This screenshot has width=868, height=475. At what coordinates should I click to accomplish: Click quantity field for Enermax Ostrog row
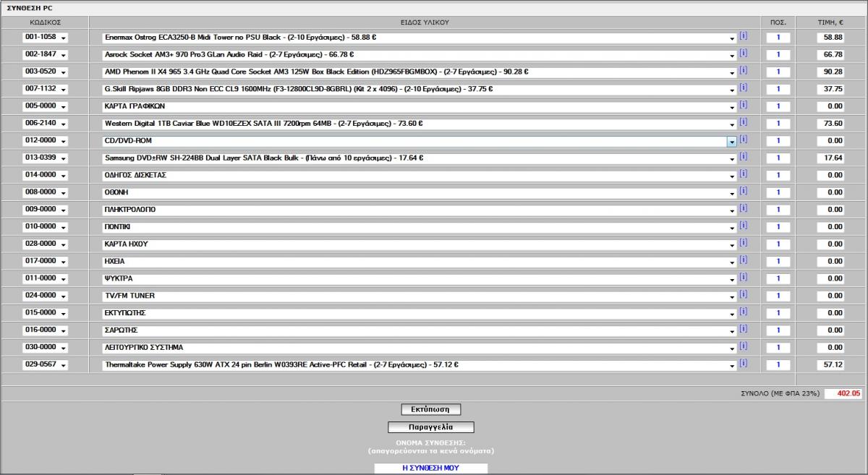778,37
